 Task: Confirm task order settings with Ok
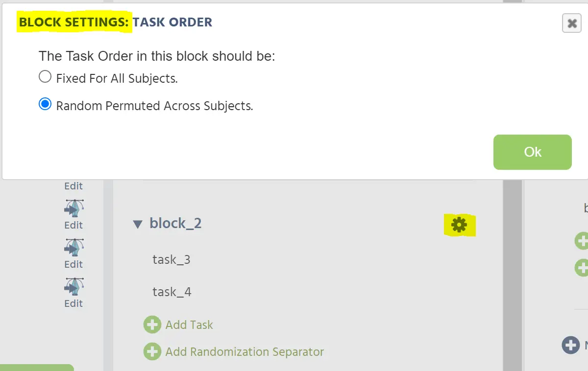(x=532, y=152)
